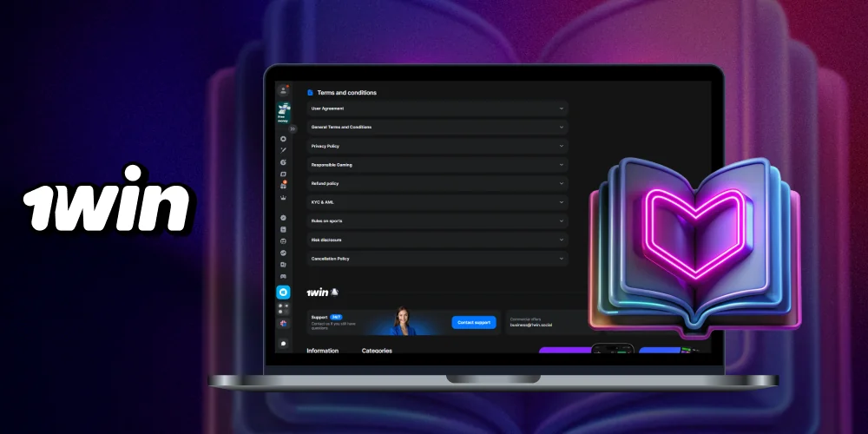This screenshot has height=434, width=868.
Task: Expand the Rules on sports section
Action: (x=437, y=220)
